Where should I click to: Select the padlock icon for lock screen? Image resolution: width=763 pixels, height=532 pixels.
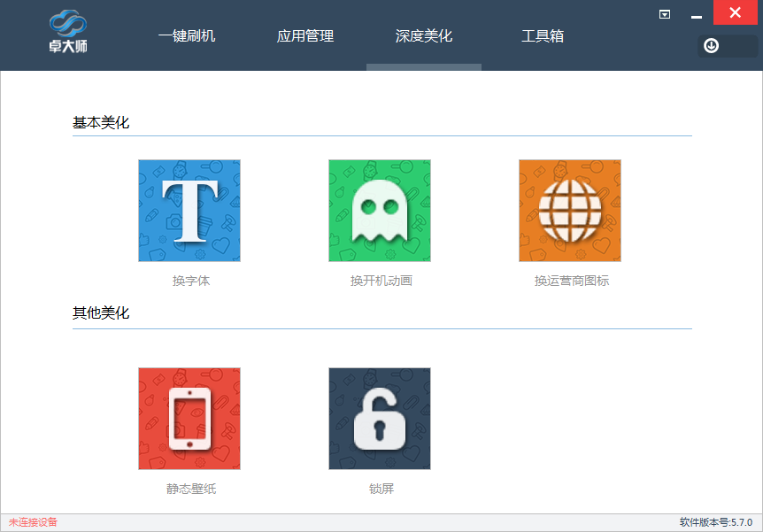pyautogui.click(x=379, y=418)
